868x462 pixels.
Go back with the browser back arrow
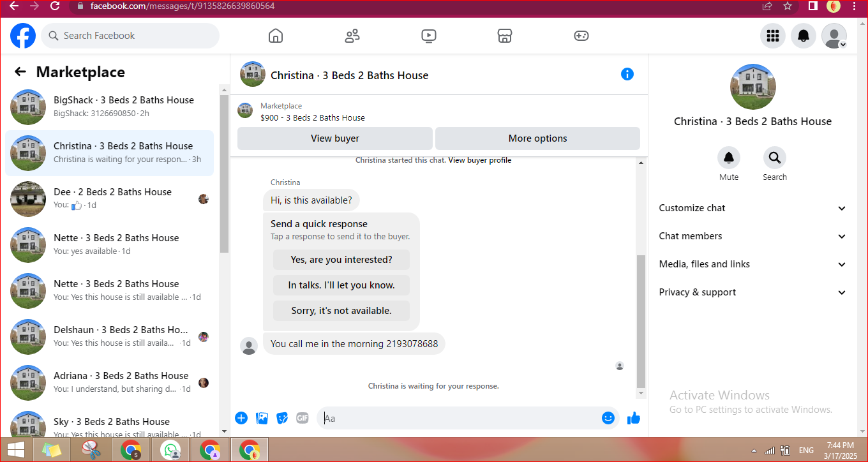coord(14,6)
